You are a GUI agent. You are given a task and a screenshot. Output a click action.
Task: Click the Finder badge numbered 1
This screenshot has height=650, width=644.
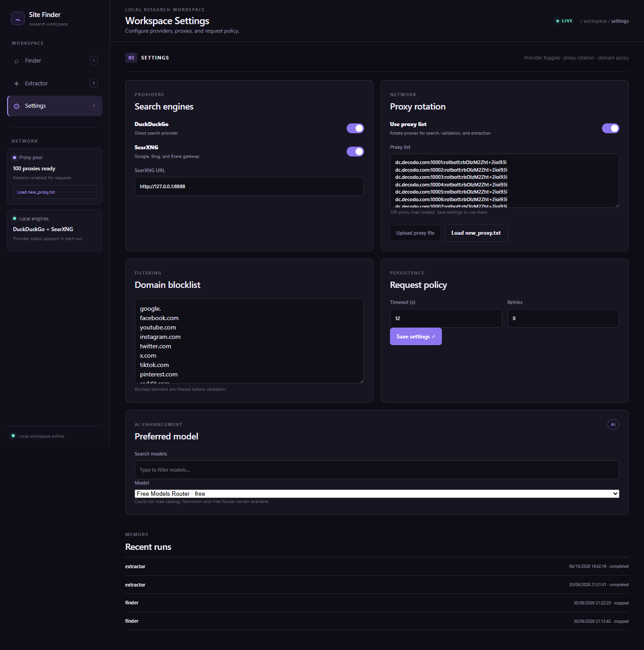(x=94, y=60)
